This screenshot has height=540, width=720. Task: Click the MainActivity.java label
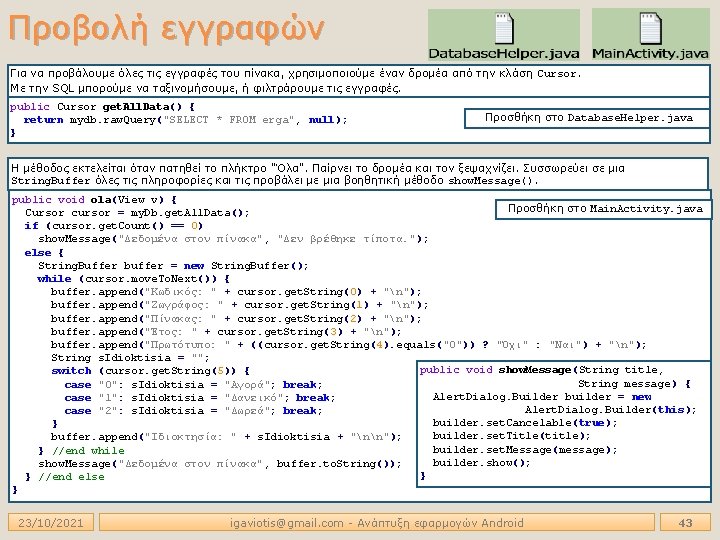tap(650, 54)
